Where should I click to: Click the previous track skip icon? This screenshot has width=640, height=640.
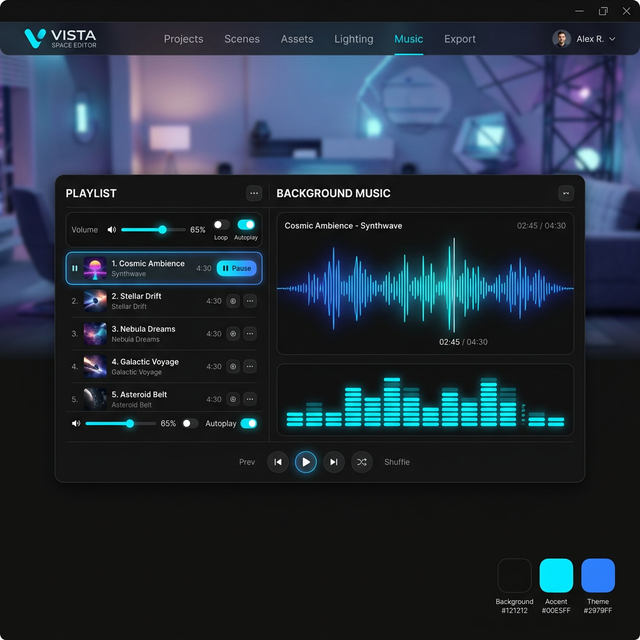point(278,462)
